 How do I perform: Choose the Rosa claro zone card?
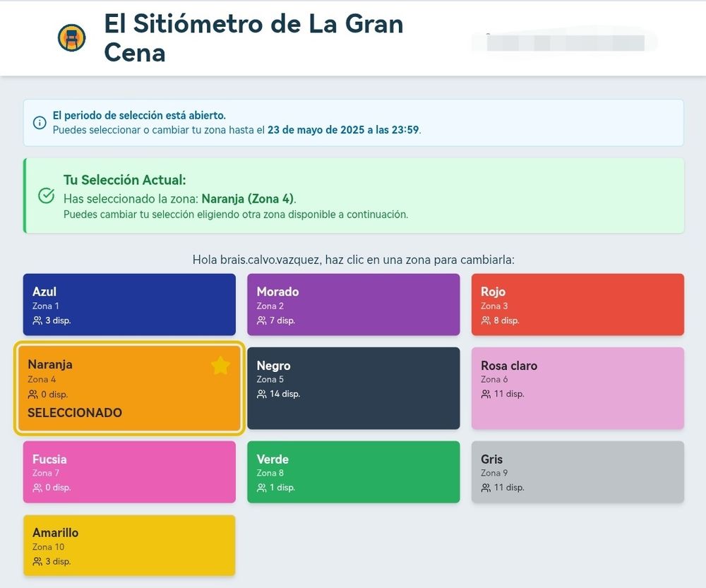coord(578,388)
